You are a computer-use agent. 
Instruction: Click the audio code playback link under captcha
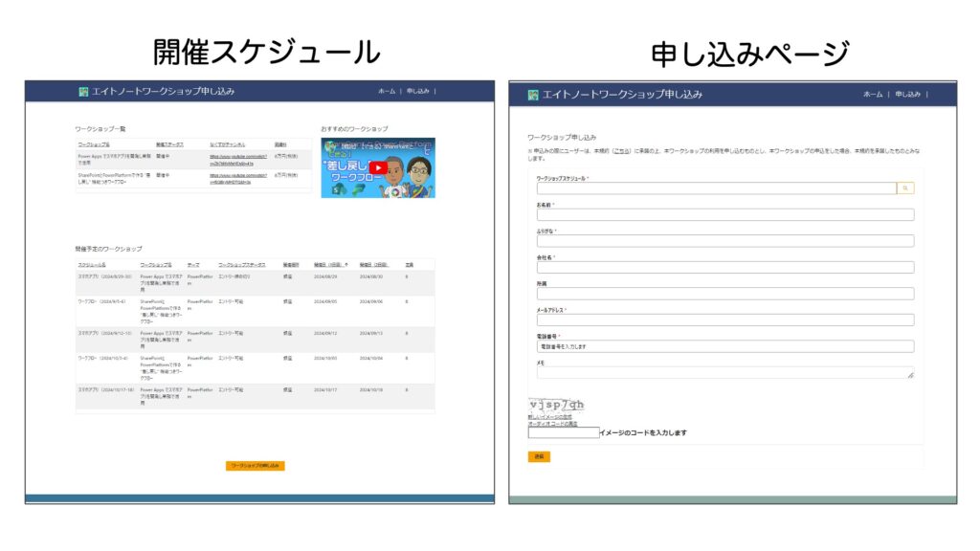pyautogui.click(x=552, y=424)
